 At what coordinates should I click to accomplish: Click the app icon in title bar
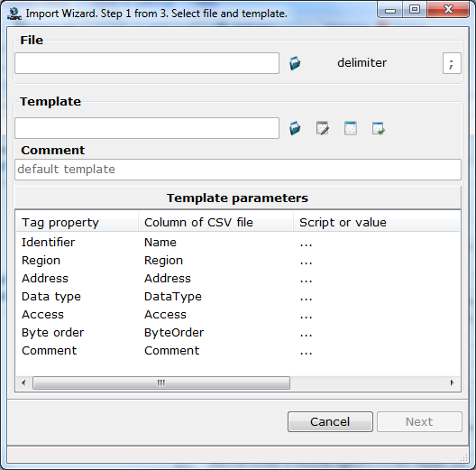tap(14, 14)
